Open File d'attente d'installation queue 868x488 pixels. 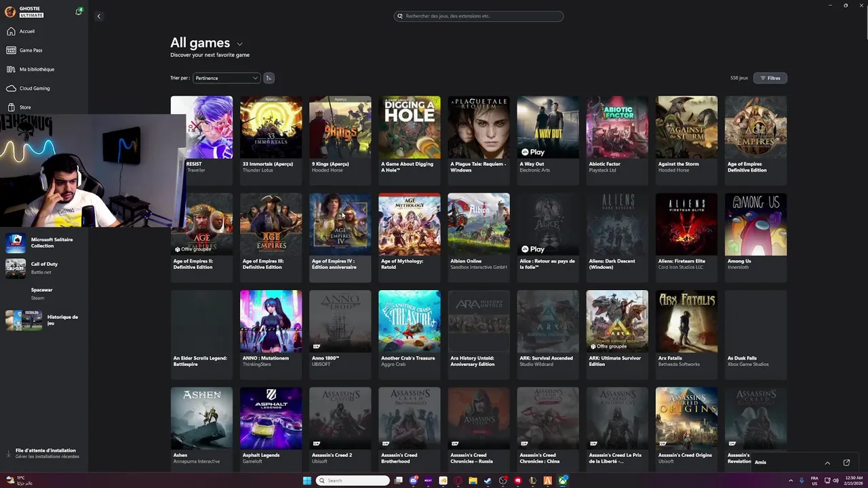(x=44, y=453)
